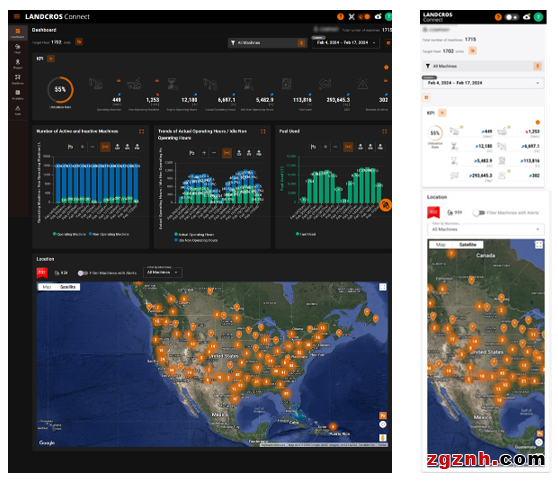558x482 pixels.
Task: Toggle Filter Machines with Alerts in the mobile view
Action: pos(479,213)
